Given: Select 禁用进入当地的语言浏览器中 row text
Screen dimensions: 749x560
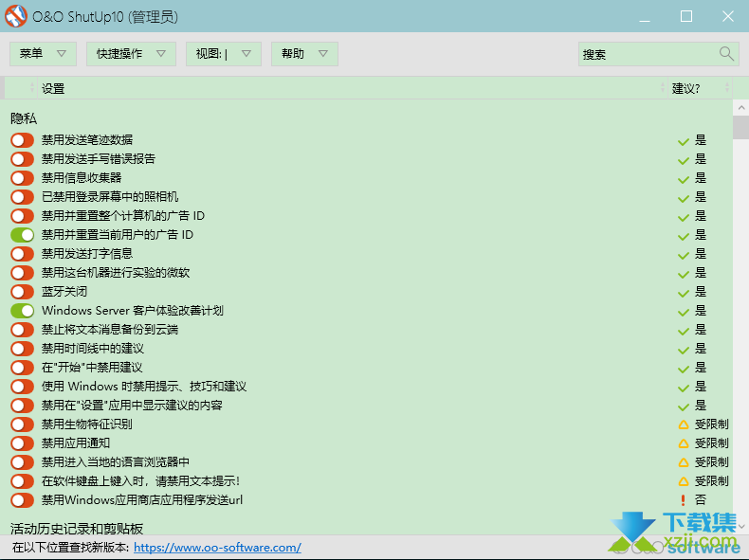Looking at the screenshot, I should coord(116,462).
